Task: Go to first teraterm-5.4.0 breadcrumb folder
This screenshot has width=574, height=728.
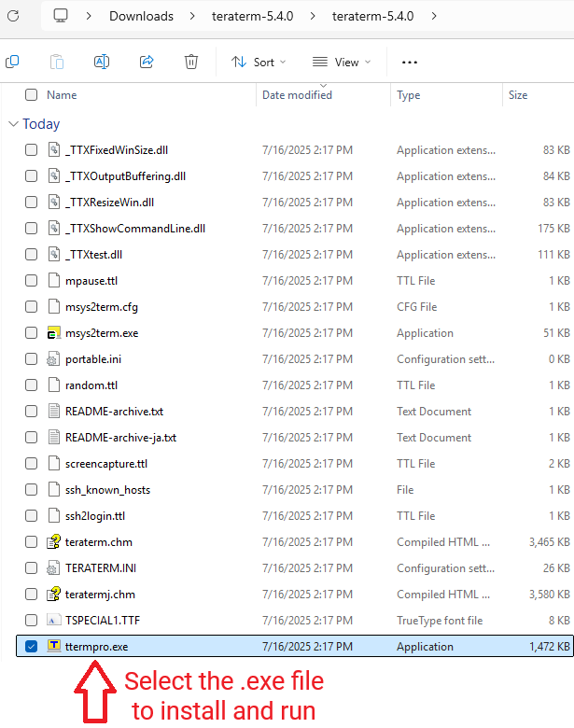Action: pyautogui.click(x=252, y=16)
